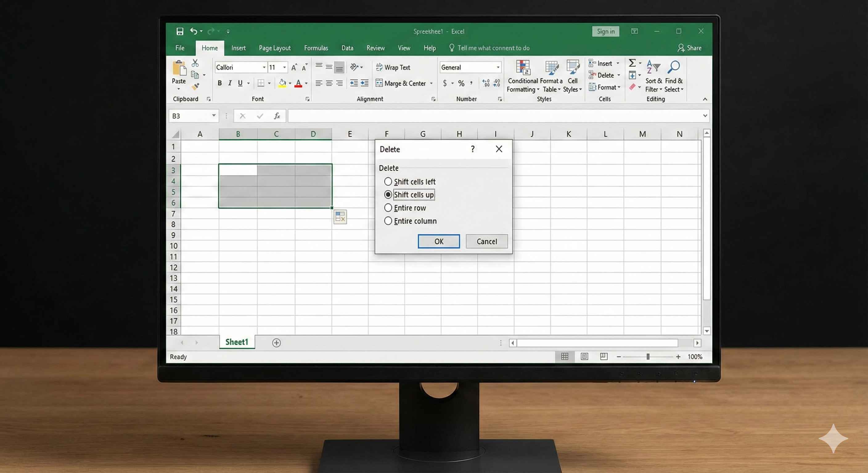Open the General number format dropdown

click(x=498, y=67)
